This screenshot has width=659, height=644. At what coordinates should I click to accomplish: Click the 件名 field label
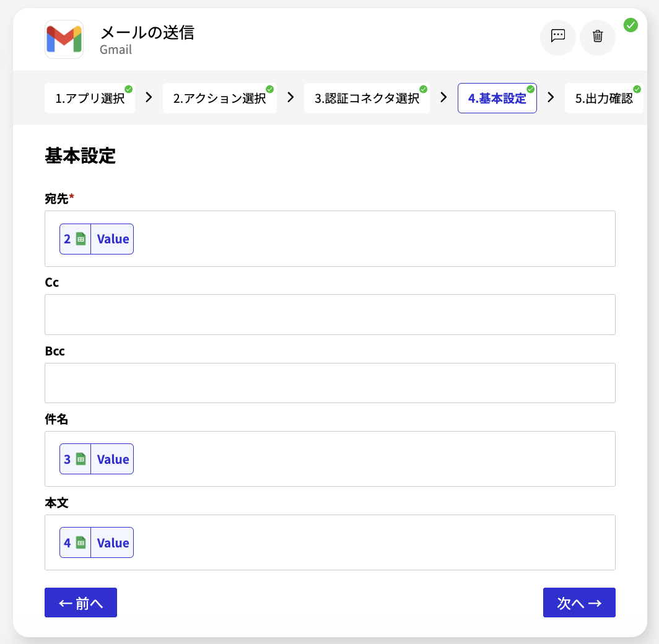coord(56,419)
